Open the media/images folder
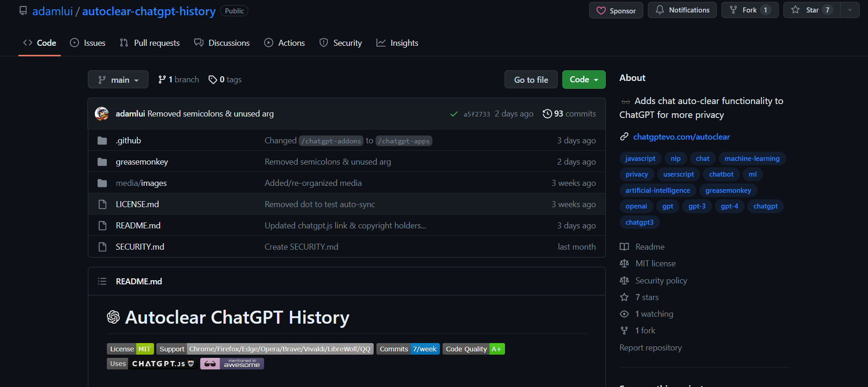868x387 pixels. [141, 183]
